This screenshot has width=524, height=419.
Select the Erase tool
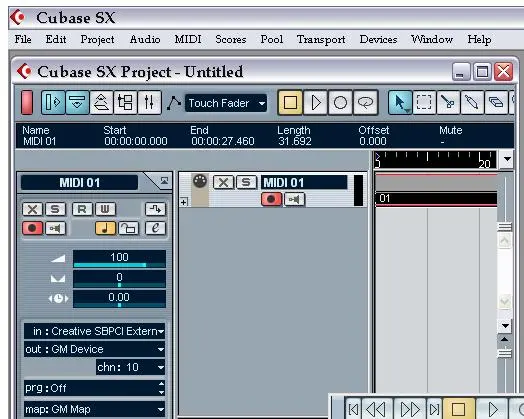[496, 102]
